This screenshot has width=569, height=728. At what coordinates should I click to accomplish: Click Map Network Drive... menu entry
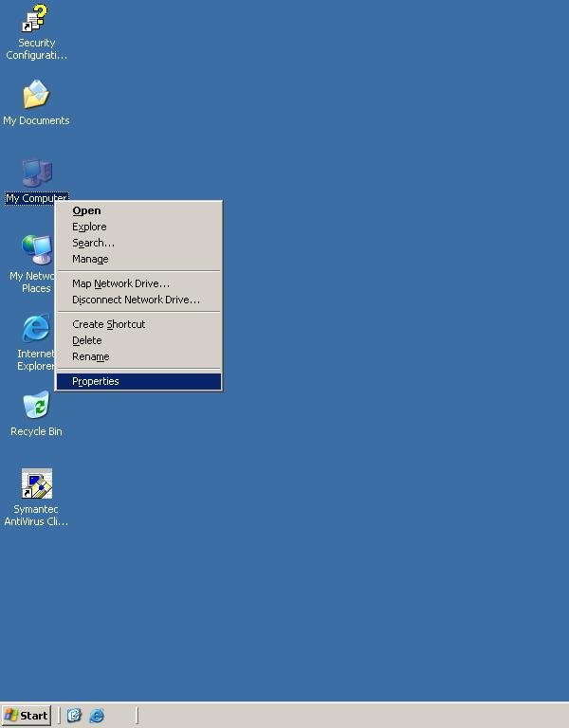(138, 283)
